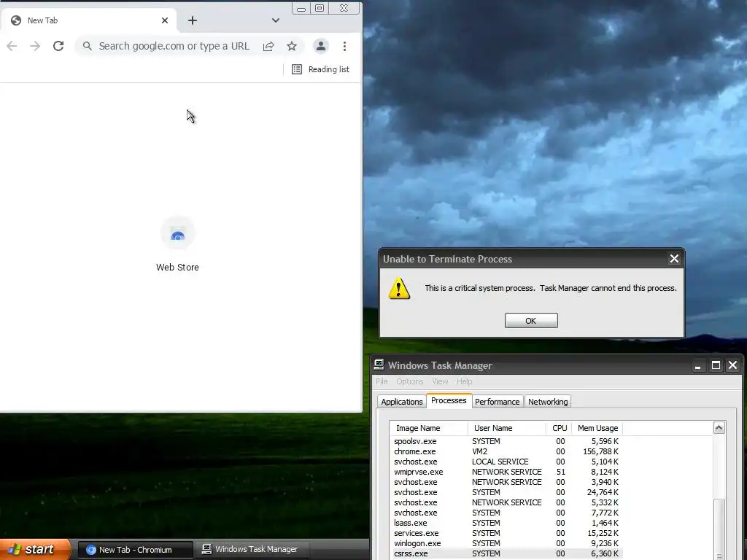Click the warning icon in the dialog
Image resolution: width=747 pixels, height=560 pixels.
point(399,289)
